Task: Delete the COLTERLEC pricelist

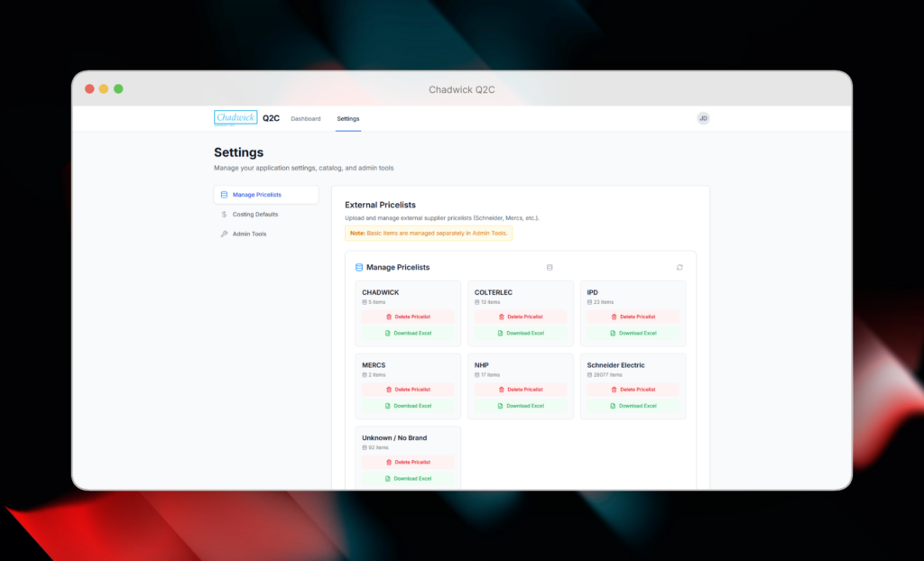Action: click(521, 317)
